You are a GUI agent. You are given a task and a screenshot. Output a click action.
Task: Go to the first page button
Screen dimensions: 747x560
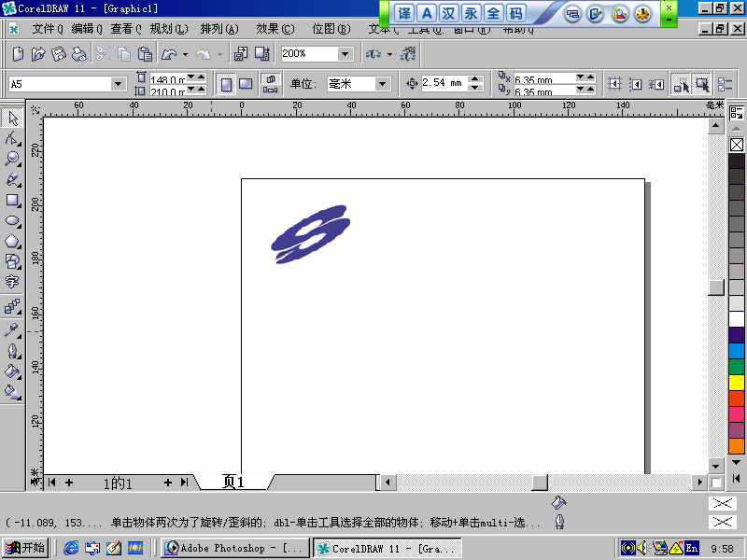tap(52, 483)
